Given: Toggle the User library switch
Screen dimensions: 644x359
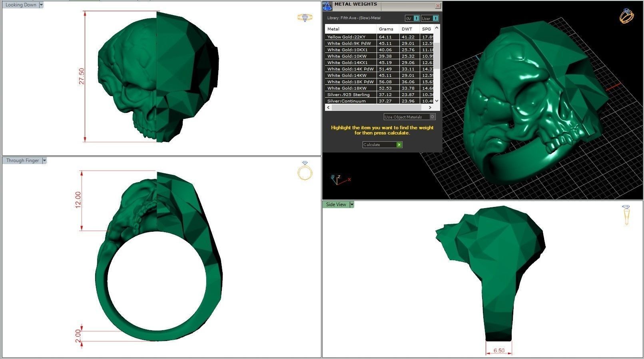Looking at the screenshot, I should (430, 18).
